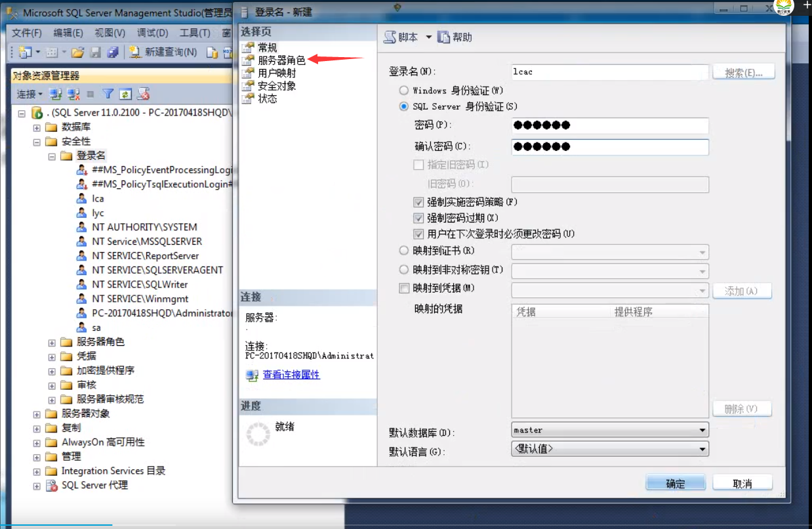Select 映射到非对称密钥 radio button
Screen dimensions: 812x529
coord(404,270)
